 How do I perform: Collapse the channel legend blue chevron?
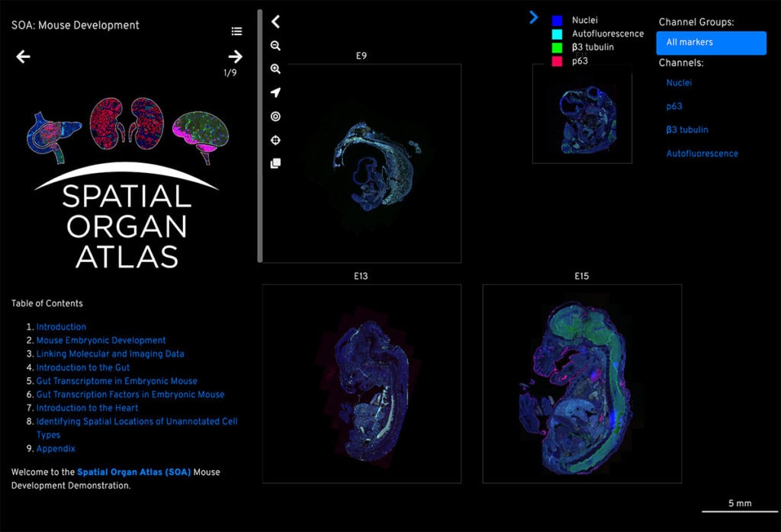pyautogui.click(x=533, y=18)
